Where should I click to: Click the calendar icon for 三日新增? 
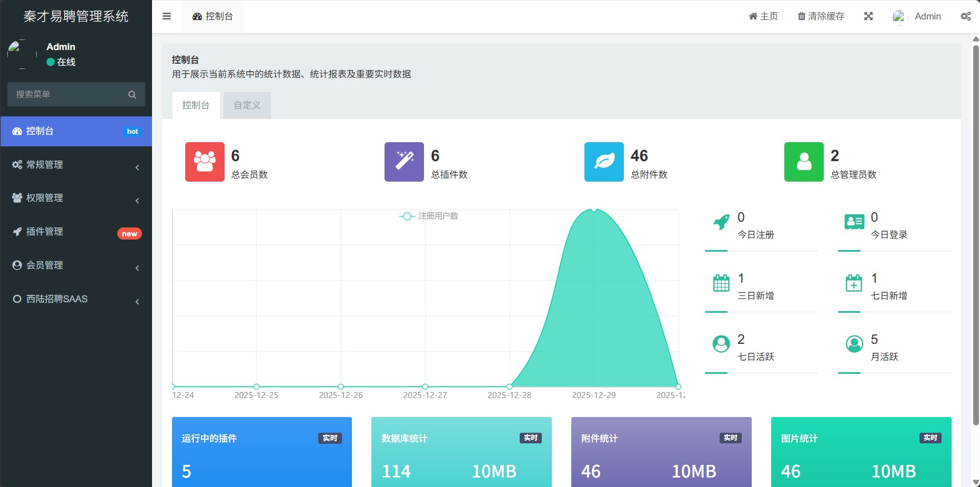click(x=721, y=283)
